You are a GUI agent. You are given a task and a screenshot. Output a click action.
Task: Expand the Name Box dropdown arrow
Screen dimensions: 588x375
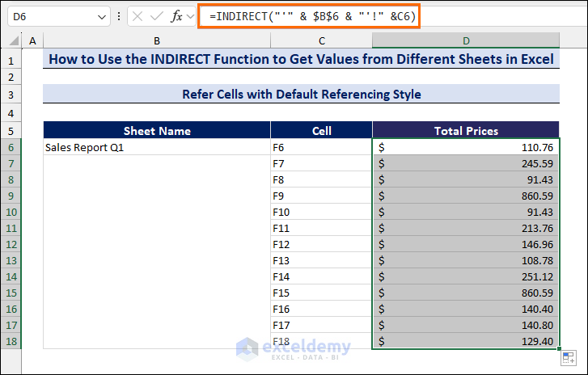[102, 16]
